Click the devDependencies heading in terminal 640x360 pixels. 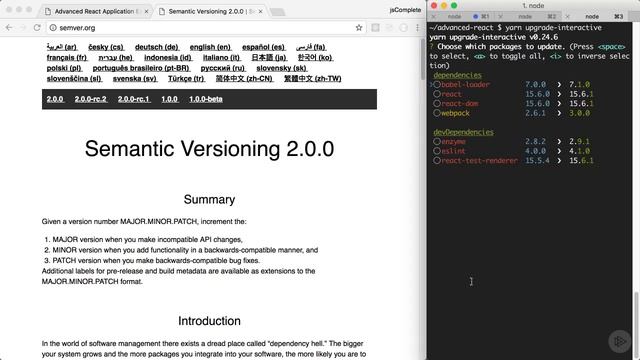click(x=464, y=132)
